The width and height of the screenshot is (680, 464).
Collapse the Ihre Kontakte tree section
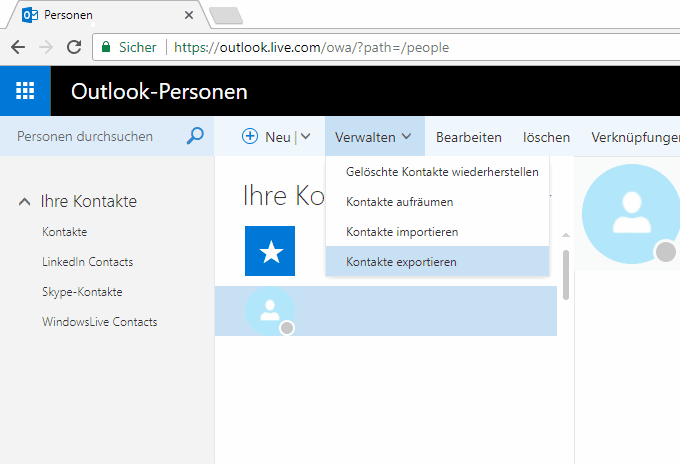[25, 202]
